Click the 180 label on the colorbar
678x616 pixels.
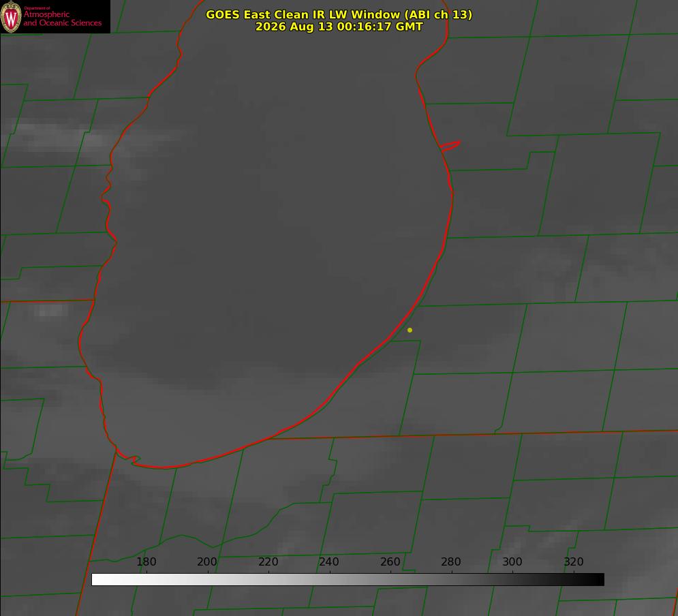pos(146,561)
